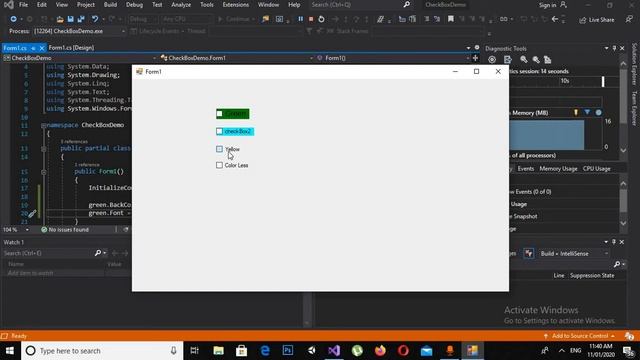The height and width of the screenshot is (360, 640).
Task: Click Diagnostic Tools select tools gear icon
Action: coord(492,60)
